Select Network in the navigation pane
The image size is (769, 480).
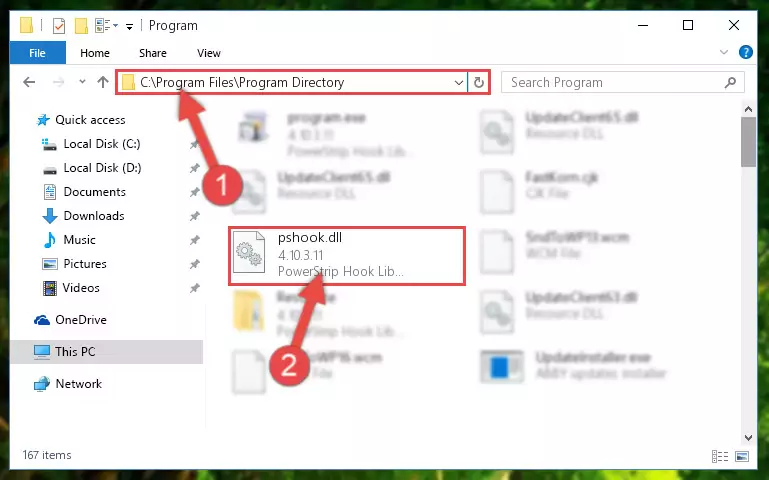[x=78, y=383]
